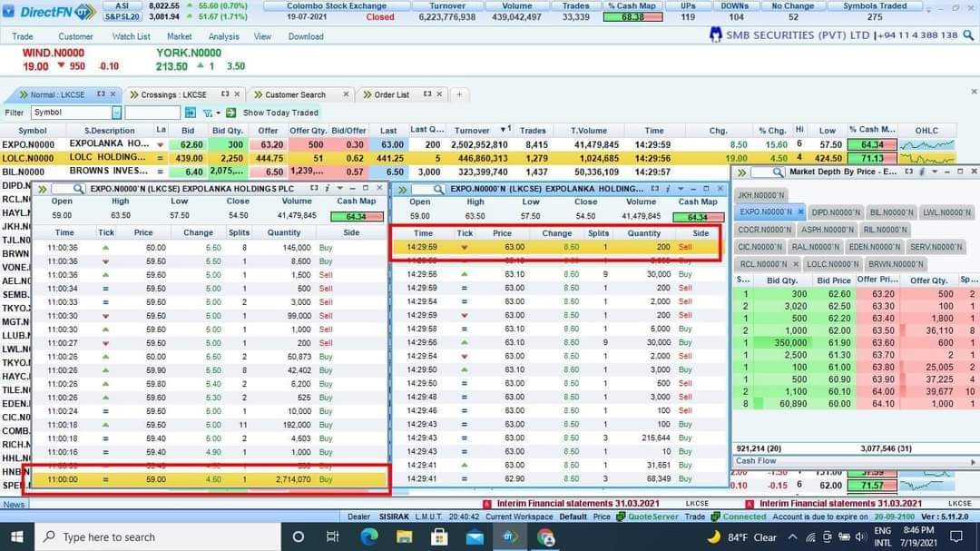The image size is (980, 551).
Task: Click the filter text input field
Action: tap(152, 113)
